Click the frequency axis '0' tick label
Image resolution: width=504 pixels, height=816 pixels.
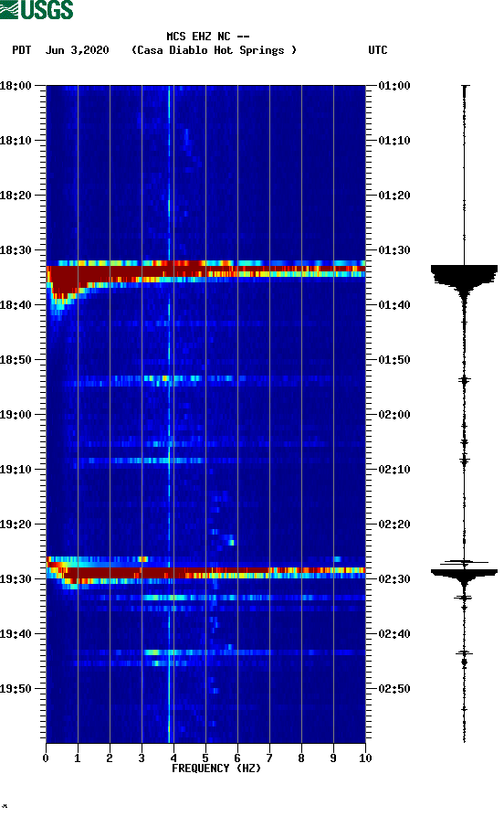tap(46, 758)
